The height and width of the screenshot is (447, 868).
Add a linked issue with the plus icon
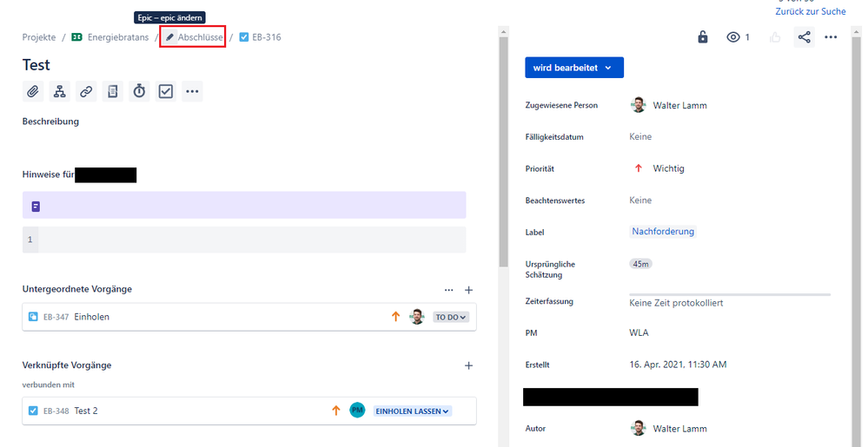[469, 365]
